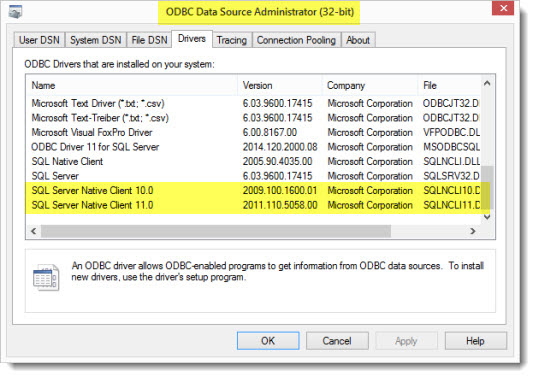Click the driver list scroll down arrow
The width and height of the screenshot is (535, 378).
click(487, 217)
